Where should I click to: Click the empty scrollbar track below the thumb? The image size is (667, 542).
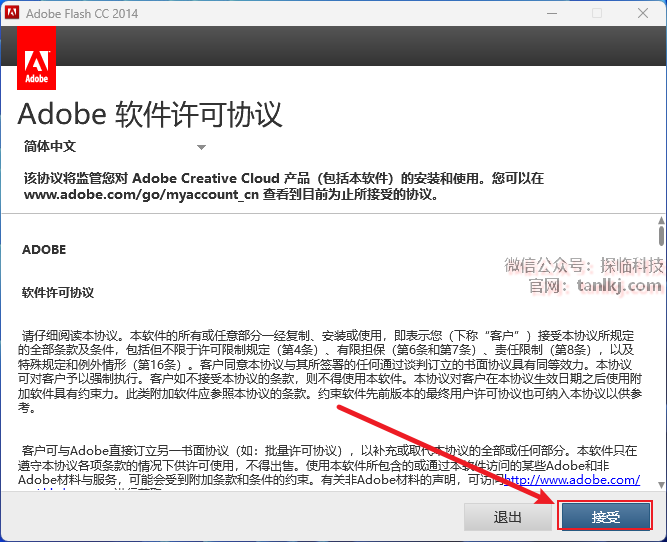(x=660, y=380)
